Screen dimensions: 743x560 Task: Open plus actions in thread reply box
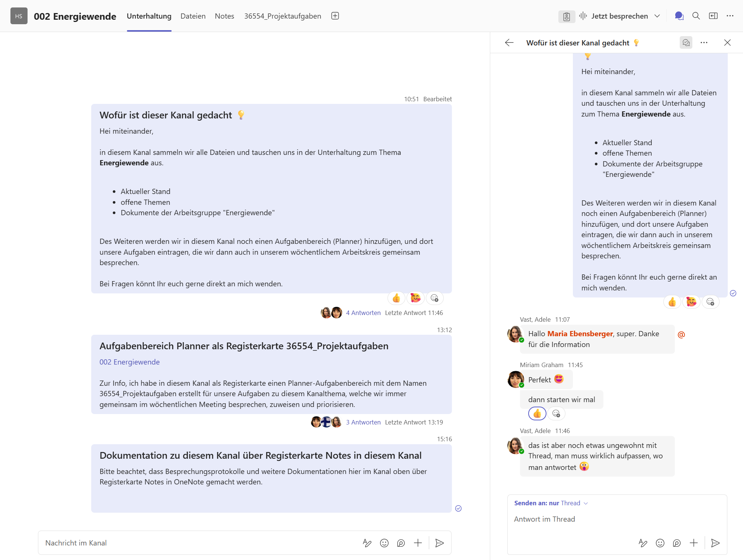(x=693, y=543)
